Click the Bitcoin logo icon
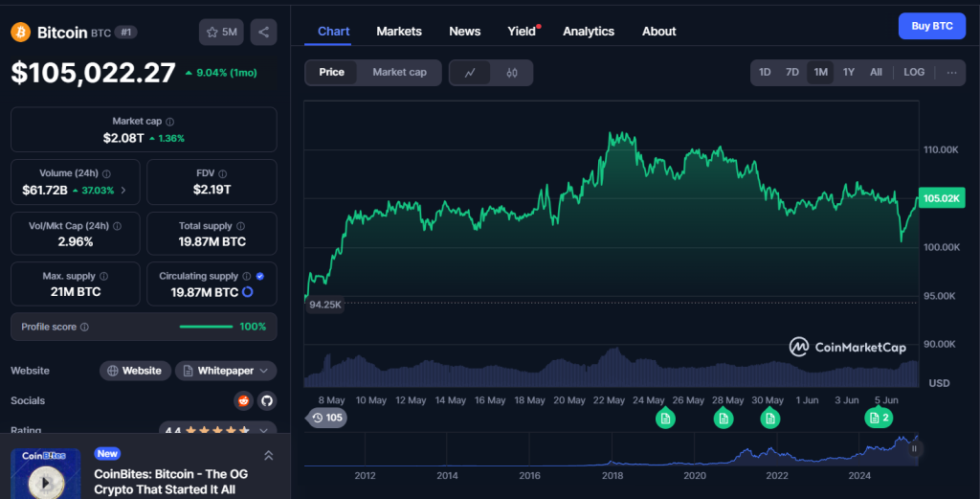This screenshot has width=980, height=499. (21, 32)
